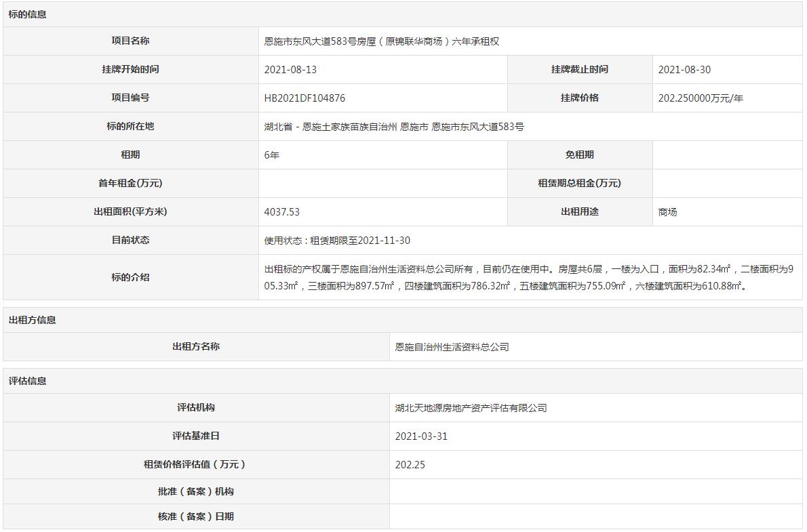Click the 租期 label
Viewport: 807px width, 532px height.
point(131,155)
